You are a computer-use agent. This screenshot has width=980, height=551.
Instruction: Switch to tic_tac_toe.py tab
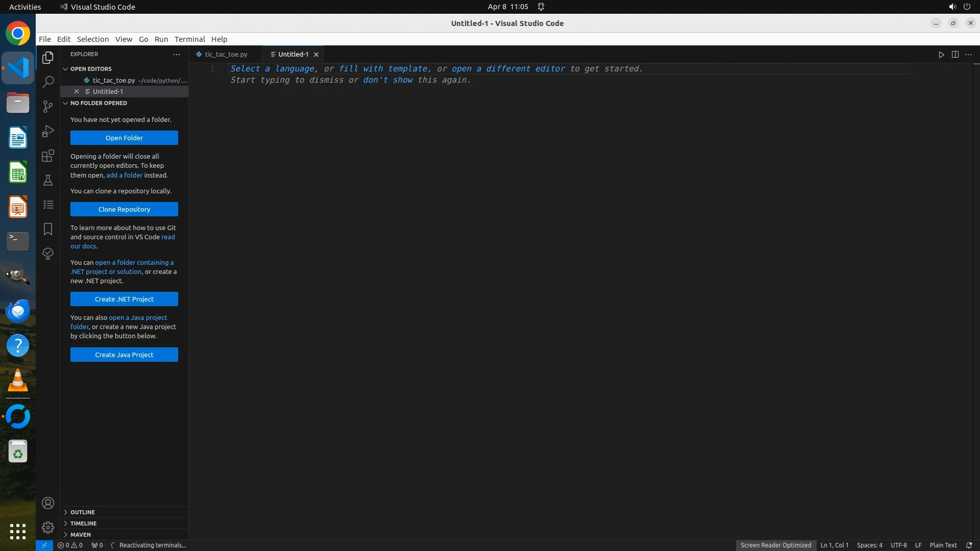tap(226, 55)
